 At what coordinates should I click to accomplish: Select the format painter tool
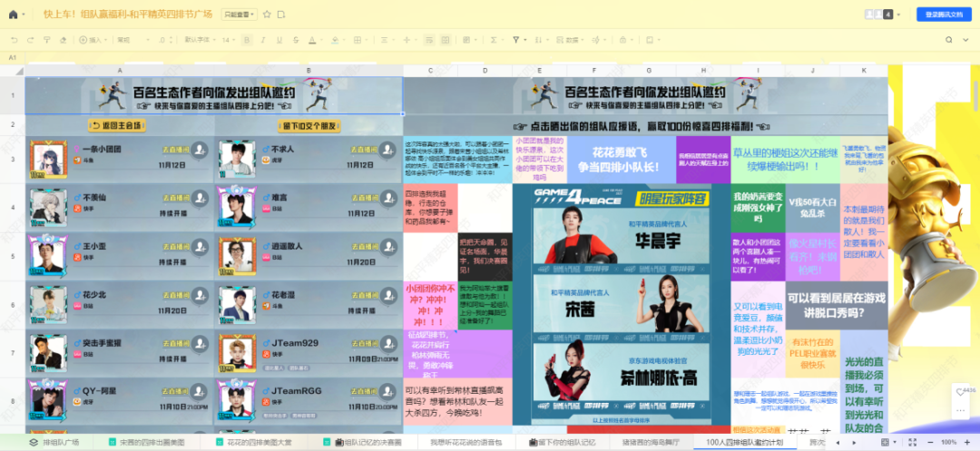point(46,40)
